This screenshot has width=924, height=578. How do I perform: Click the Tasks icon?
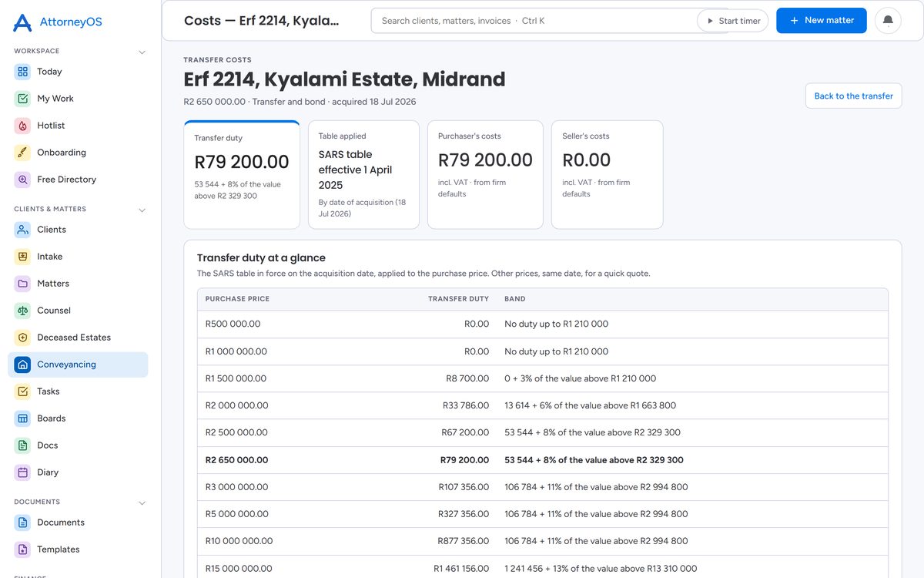22,391
